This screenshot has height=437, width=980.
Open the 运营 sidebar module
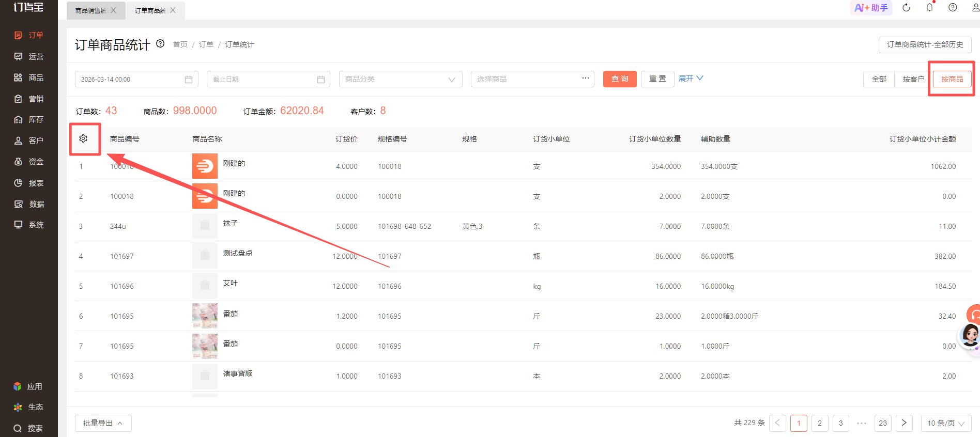29,56
